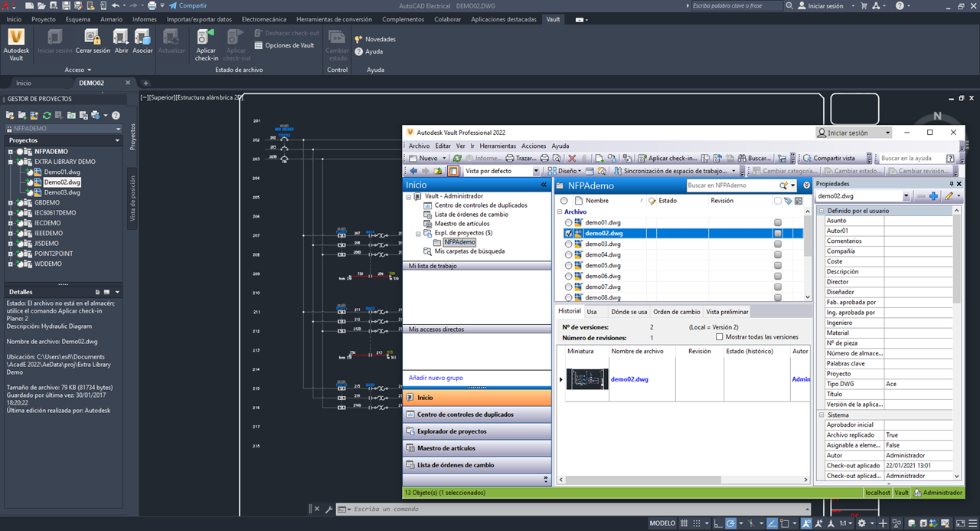980x531 pixels.
Task: Select the demo06.dwg radio button
Action: (x=568, y=276)
